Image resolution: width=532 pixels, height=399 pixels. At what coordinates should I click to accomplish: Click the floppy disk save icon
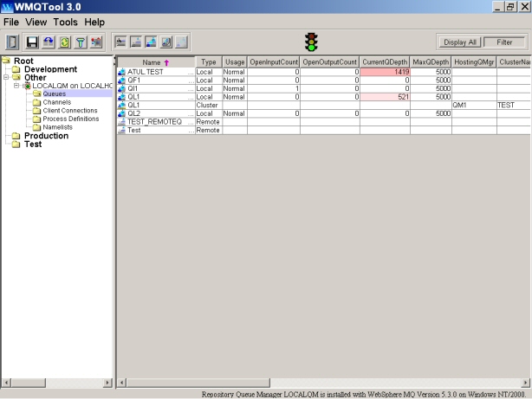pyautogui.click(x=32, y=42)
